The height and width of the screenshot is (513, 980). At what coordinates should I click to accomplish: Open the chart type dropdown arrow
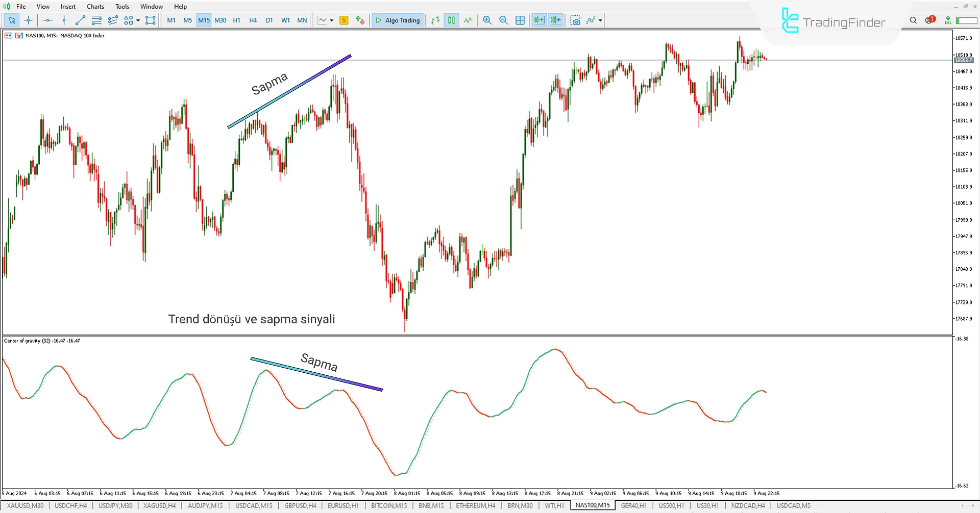point(331,20)
